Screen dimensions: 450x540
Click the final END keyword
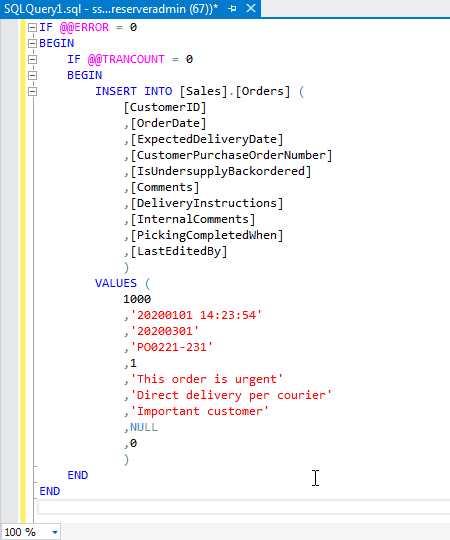[50, 491]
